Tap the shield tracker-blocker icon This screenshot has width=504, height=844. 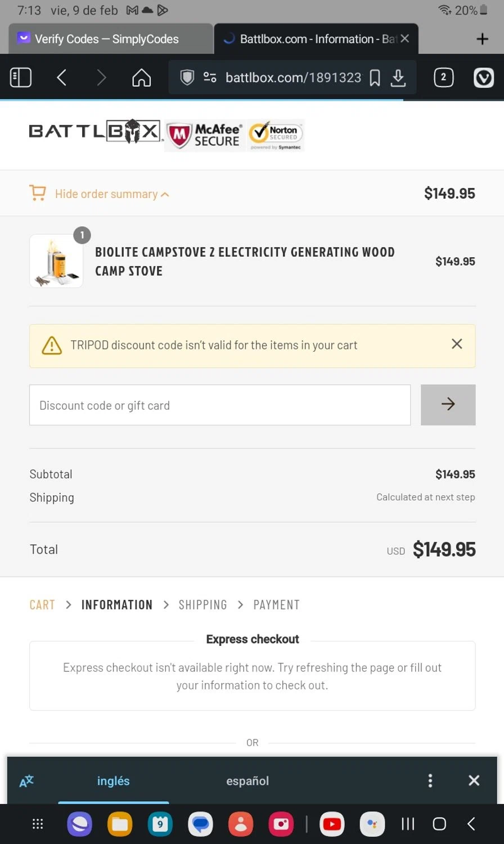[x=187, y=78]
